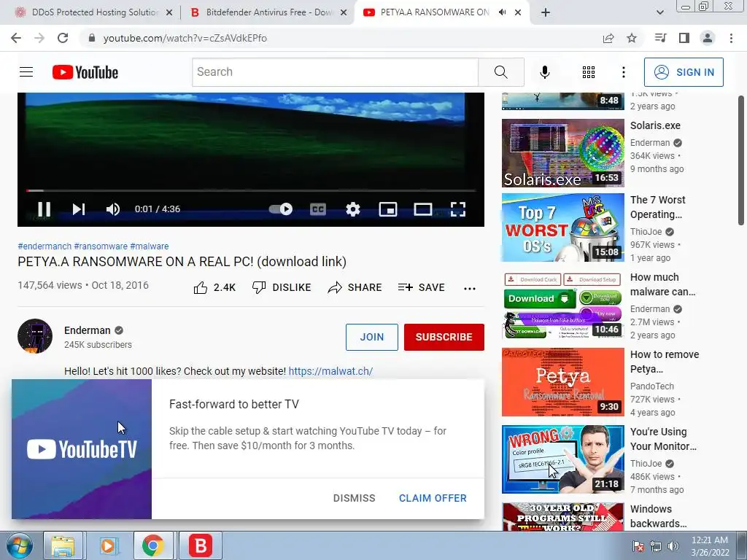Mute the Petya tab audio icon
747x560 pixels.
coord(502,12)
